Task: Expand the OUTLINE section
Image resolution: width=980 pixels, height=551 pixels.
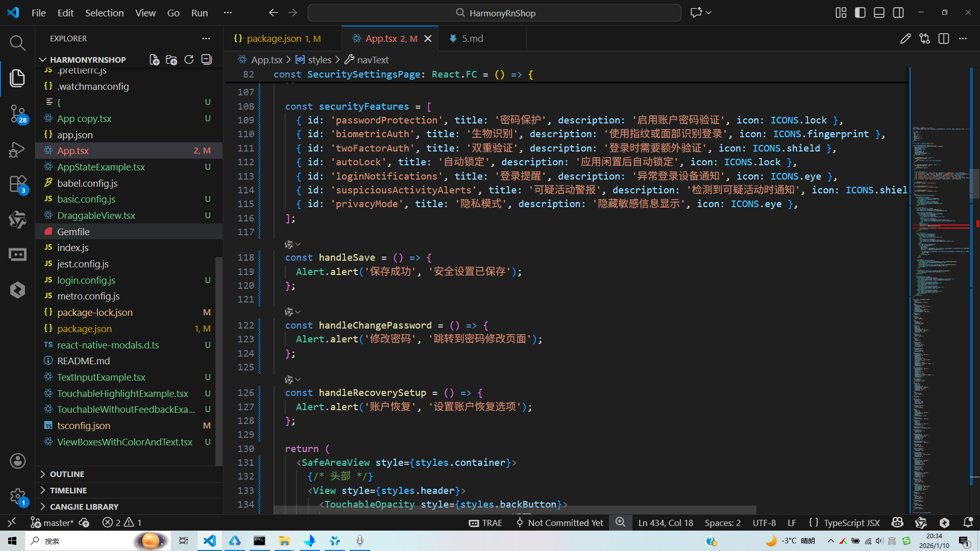Action: pyautogui.click(x=67, y=474)
